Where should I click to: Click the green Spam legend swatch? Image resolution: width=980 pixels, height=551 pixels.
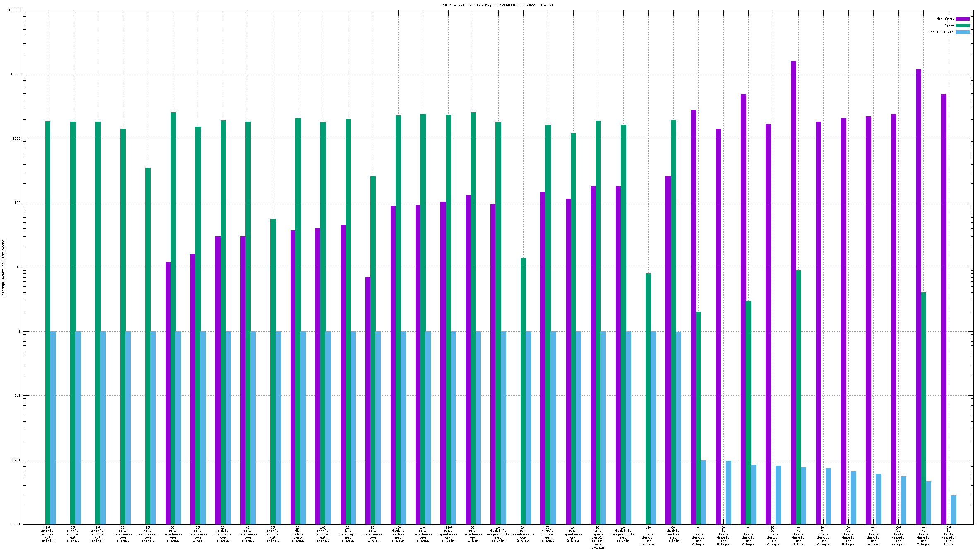tap(962, 25)
